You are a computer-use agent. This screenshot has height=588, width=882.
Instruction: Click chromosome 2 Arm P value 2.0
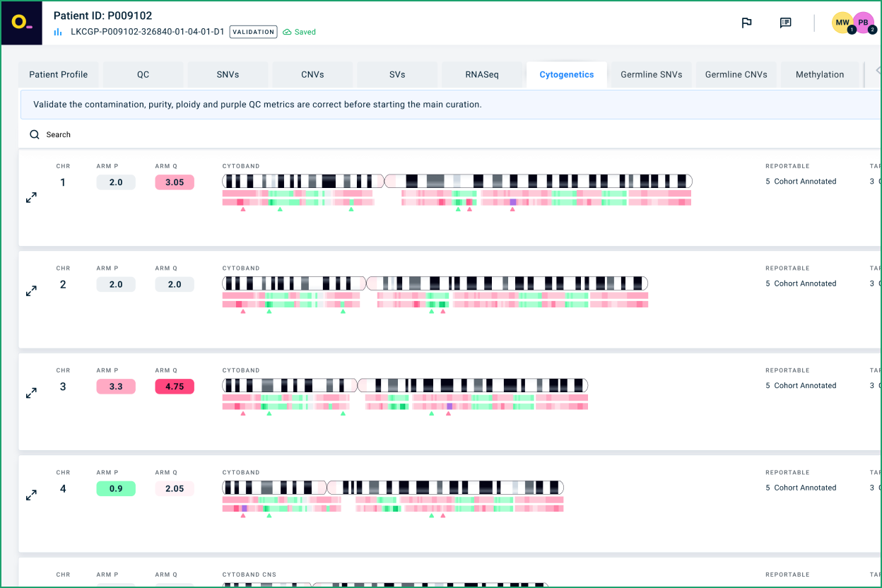coord(116,284)
